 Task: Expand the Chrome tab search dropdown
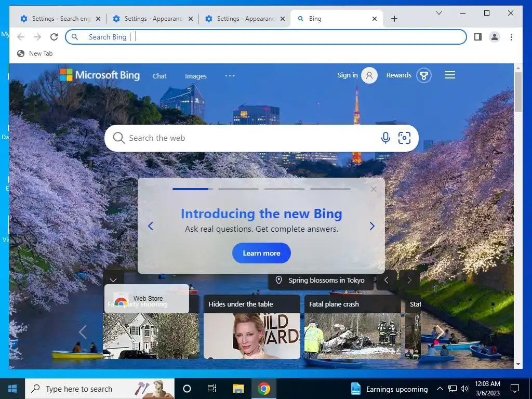(438, 13)
